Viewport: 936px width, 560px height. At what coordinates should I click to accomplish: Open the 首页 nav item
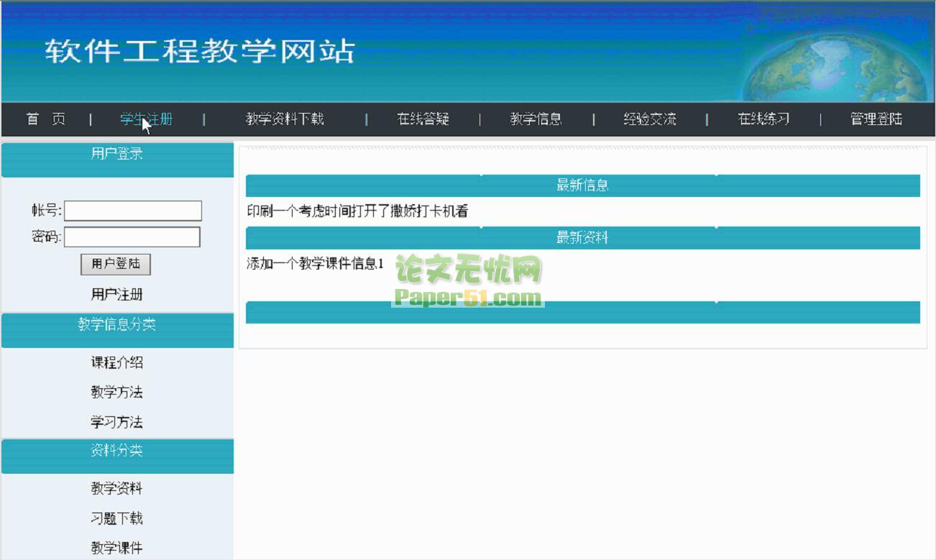[46, 119]
